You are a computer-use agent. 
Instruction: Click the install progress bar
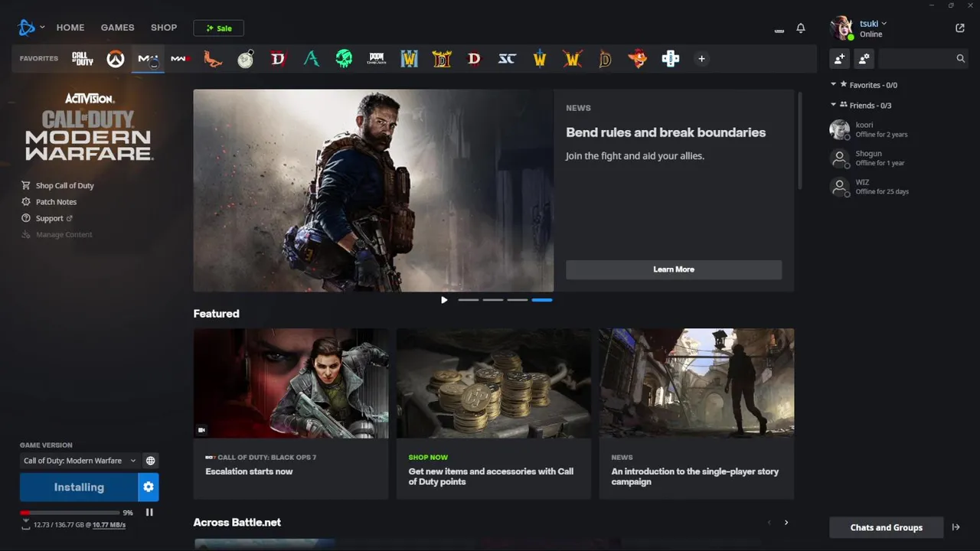(70, 513)
